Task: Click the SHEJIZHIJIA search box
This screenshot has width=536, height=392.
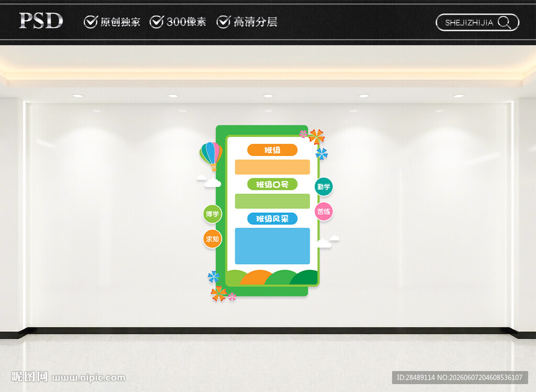Action: pyautogui.click(x=477, y=23)
